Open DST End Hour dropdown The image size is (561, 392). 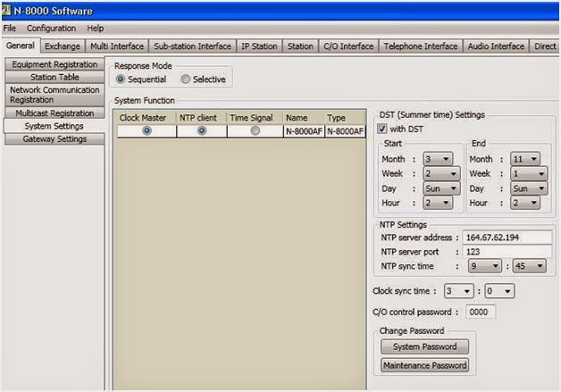(525, 203)
